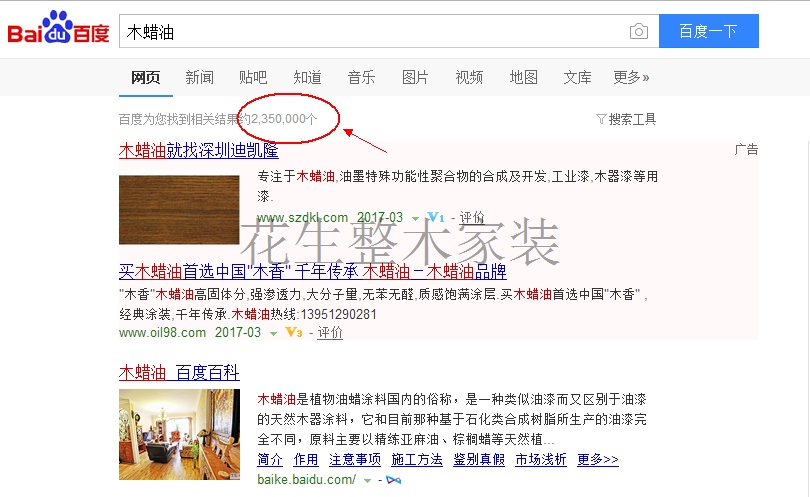Click the wood texture thumbnail image
This screenshot has height=497, width=810.
tap(179, 210)
